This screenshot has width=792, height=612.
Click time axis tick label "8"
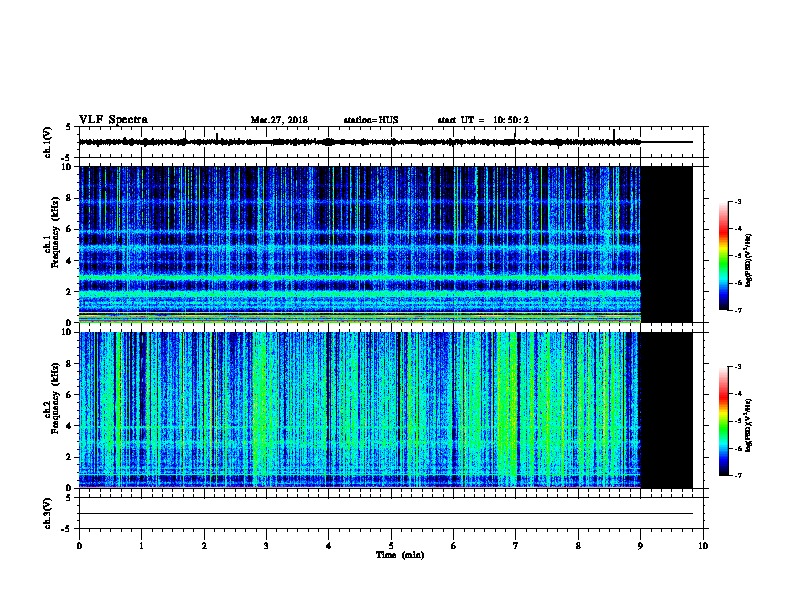click(578, 546)
